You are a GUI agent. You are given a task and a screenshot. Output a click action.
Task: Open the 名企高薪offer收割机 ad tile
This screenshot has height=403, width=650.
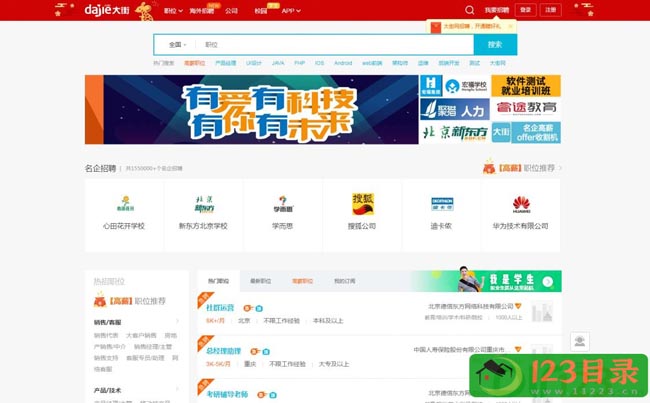pyautogui.click(x=526, y=133)
